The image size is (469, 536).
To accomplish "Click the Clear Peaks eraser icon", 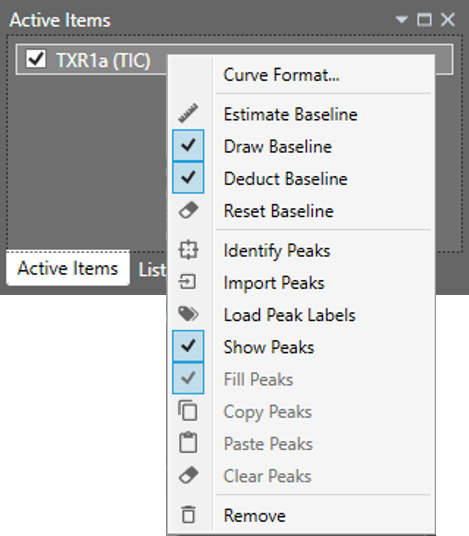I will 188,475.
